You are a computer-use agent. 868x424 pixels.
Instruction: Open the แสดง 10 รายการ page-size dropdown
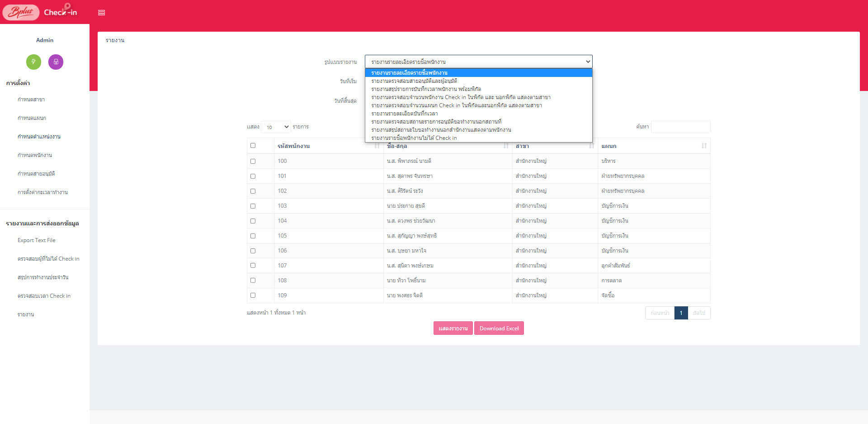pyautogui.click(x=276, y=127)
